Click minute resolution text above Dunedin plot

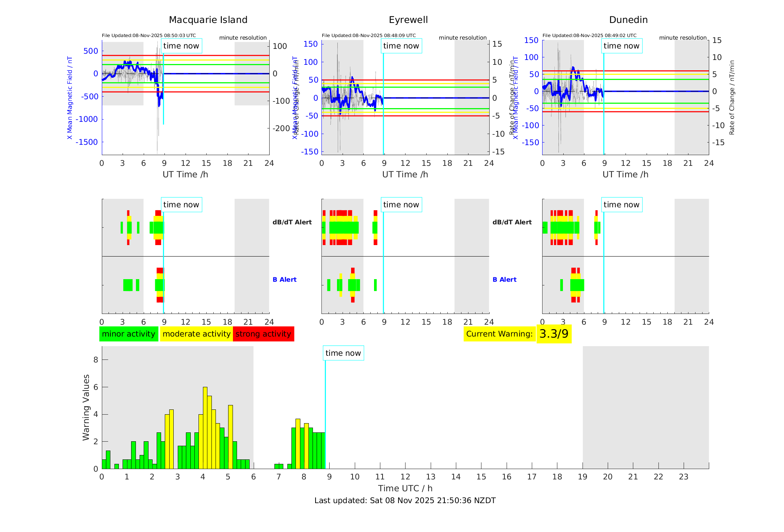tap(683, 38)
